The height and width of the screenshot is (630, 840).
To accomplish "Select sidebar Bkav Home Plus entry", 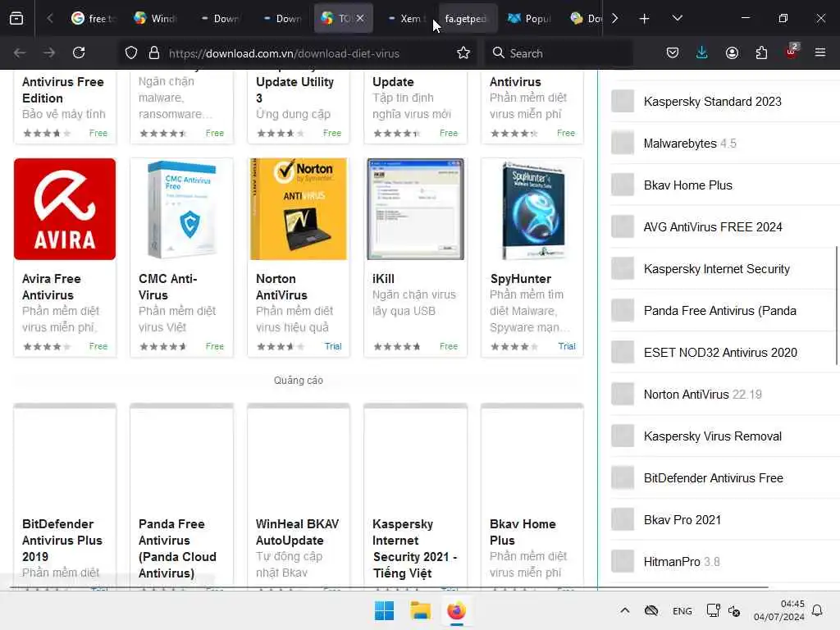I will coord(688,185).
